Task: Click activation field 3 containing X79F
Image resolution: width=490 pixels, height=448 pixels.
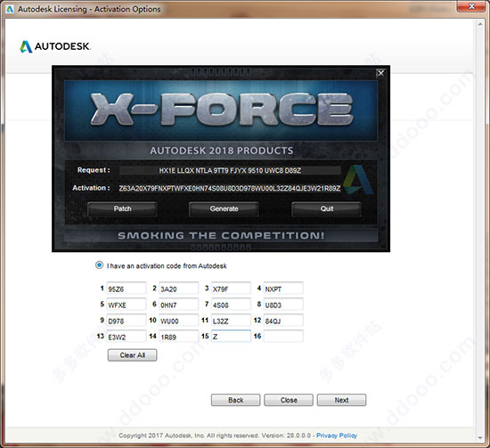Action: pyautogui.click(x=231, y=289)
